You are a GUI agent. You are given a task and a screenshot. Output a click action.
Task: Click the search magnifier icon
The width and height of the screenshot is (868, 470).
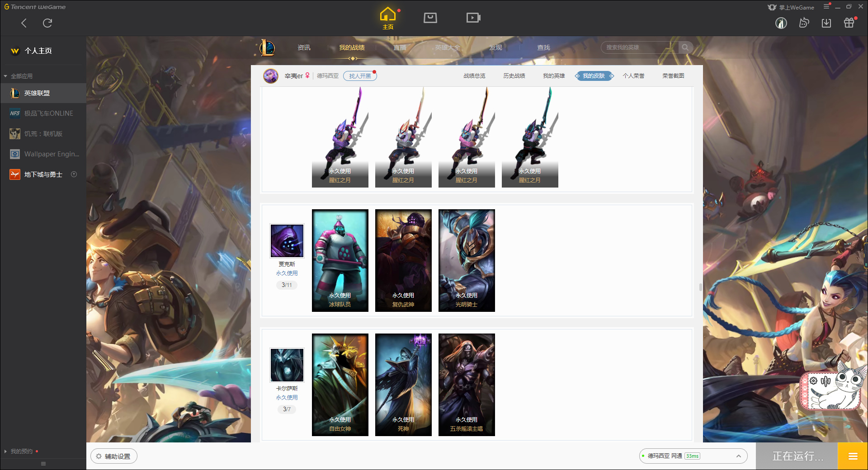tap(685, 47)
